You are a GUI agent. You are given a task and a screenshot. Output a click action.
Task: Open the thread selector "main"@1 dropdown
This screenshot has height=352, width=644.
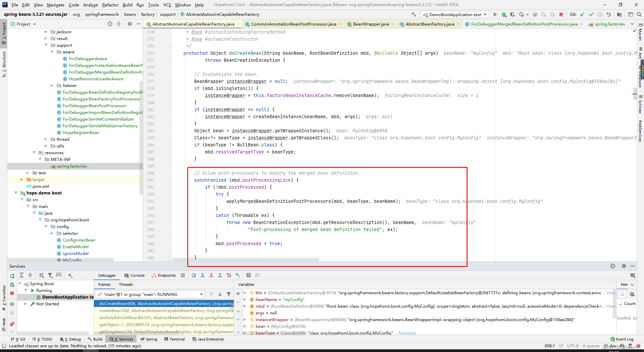click(x=150, y=294)
